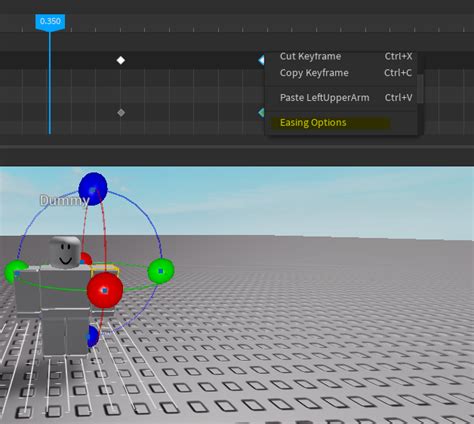
Task: Click the Dummy name label
Action: point(65,201)
